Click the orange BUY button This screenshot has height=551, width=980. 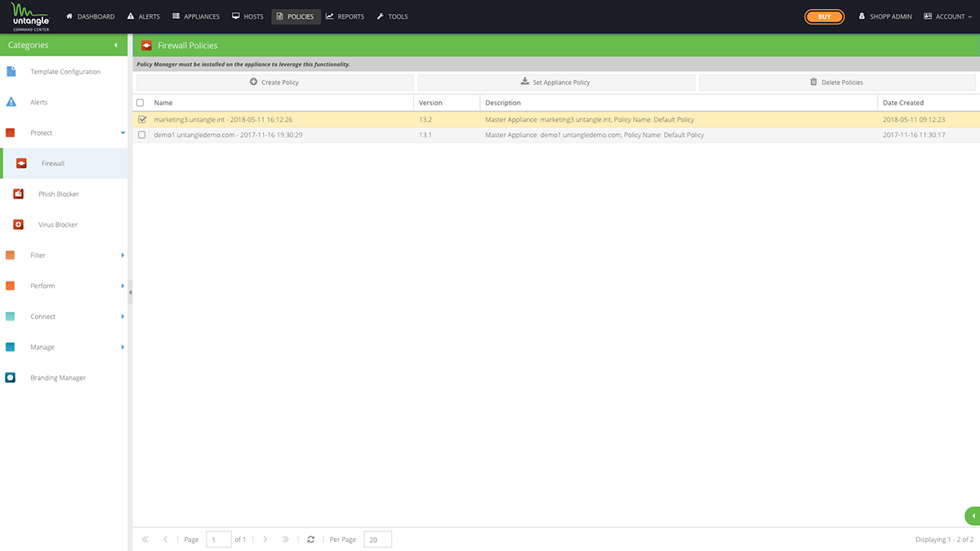click(824, 16)
